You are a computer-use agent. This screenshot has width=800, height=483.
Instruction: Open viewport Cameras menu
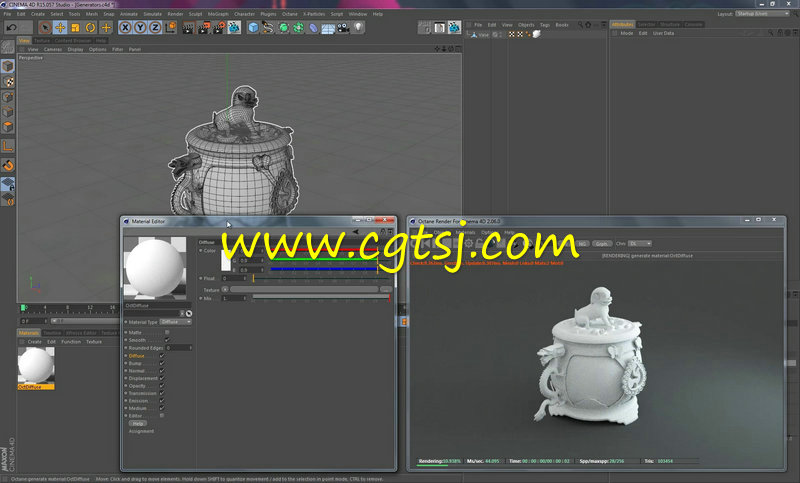pos(53,49)
